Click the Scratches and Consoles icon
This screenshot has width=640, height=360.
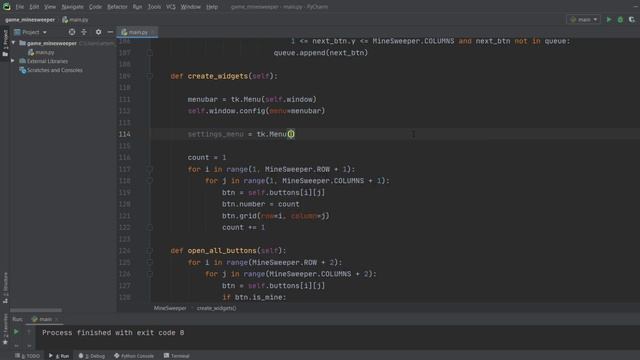[23, 70]
